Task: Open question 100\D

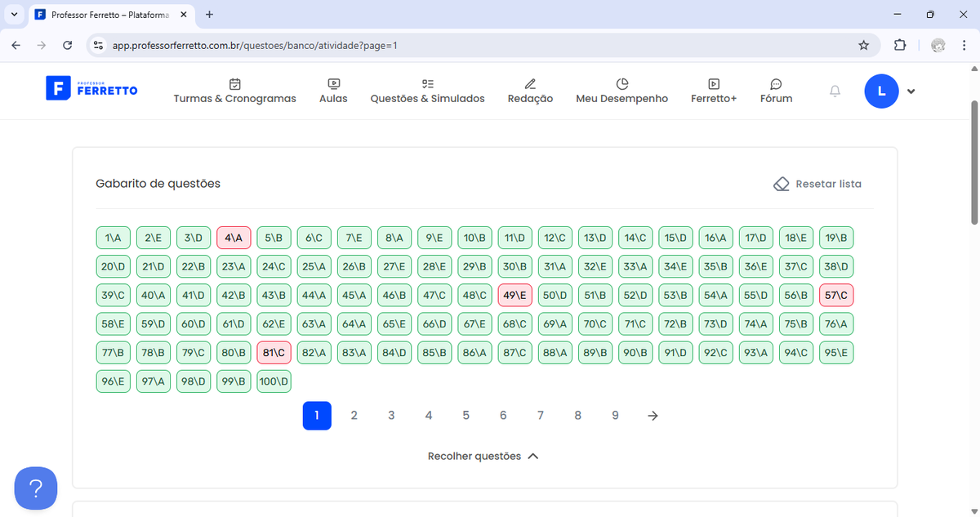Action: point(274,381)
